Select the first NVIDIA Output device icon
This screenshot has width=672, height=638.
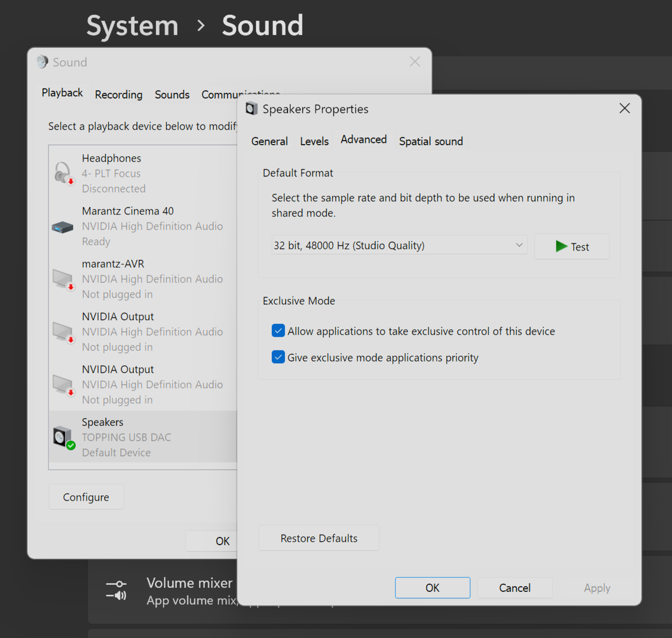[x=63, y=332]
